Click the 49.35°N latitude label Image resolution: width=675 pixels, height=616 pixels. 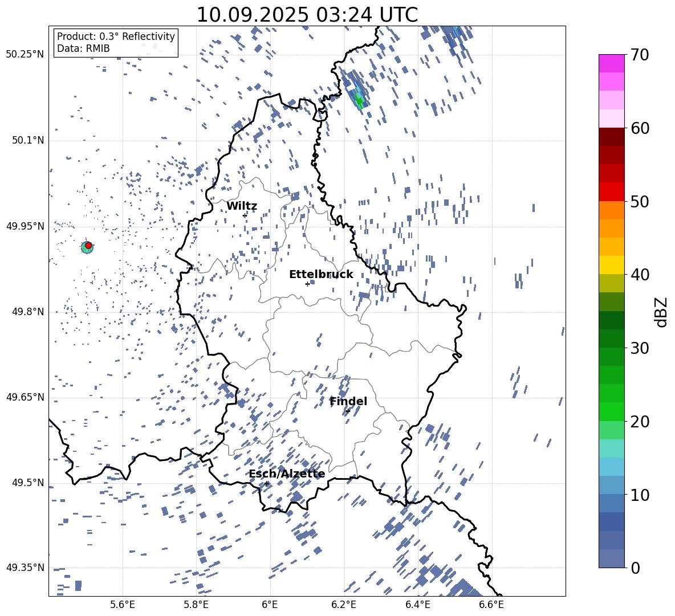25,568
